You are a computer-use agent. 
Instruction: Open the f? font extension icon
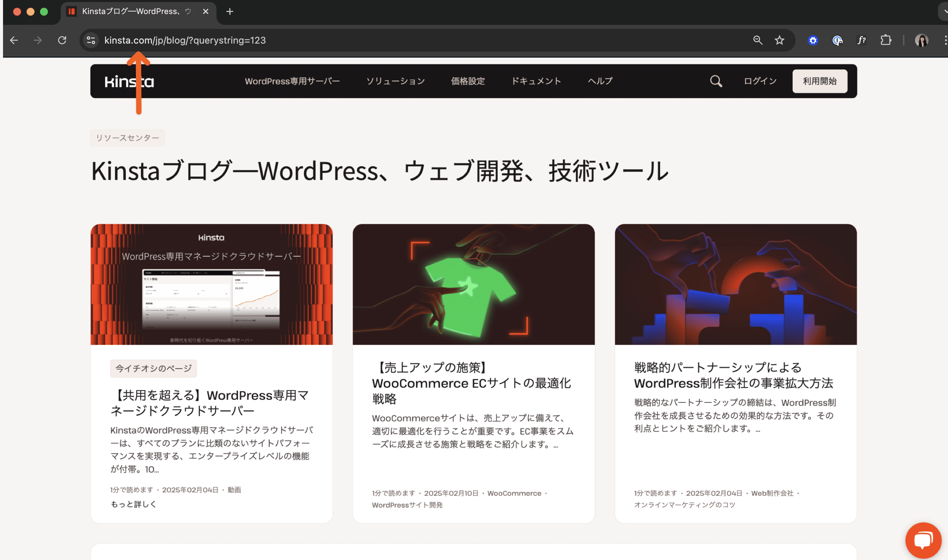pos(861,40)
